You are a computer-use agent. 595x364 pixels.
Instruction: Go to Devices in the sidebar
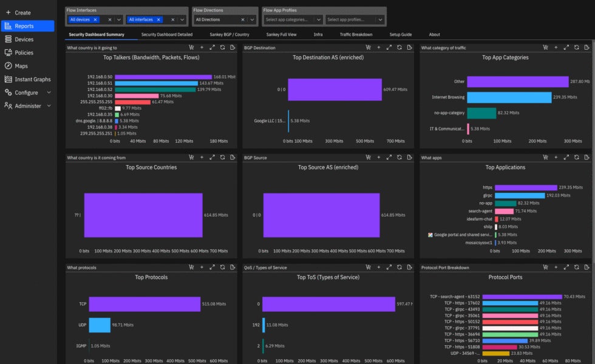(x=24, y=39)
